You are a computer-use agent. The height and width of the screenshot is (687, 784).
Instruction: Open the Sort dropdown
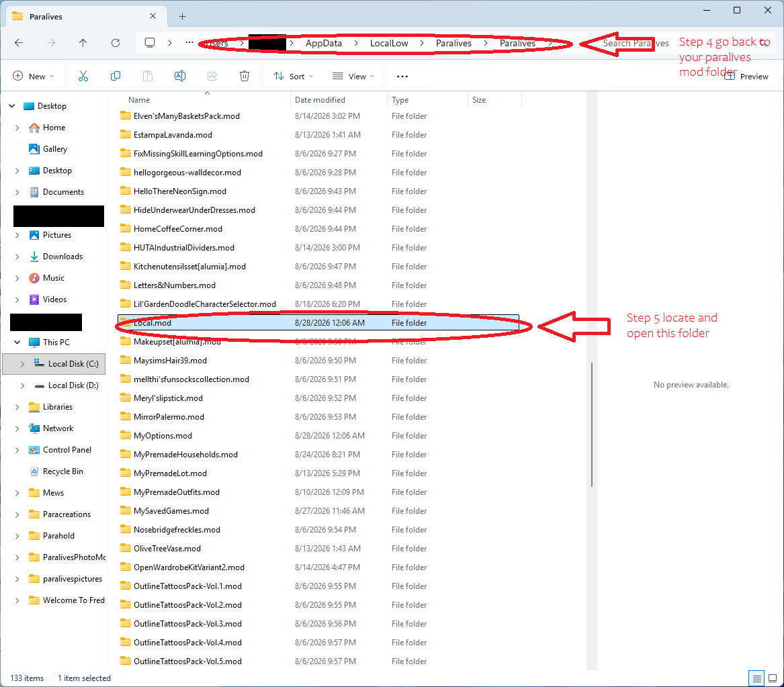pyautogui.click(x=293, y=77)
